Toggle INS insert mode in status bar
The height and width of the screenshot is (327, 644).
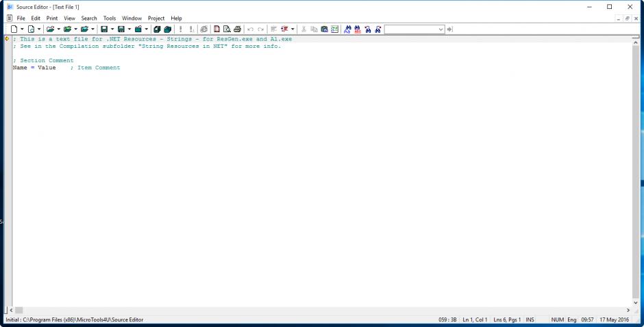pos(530,319)
